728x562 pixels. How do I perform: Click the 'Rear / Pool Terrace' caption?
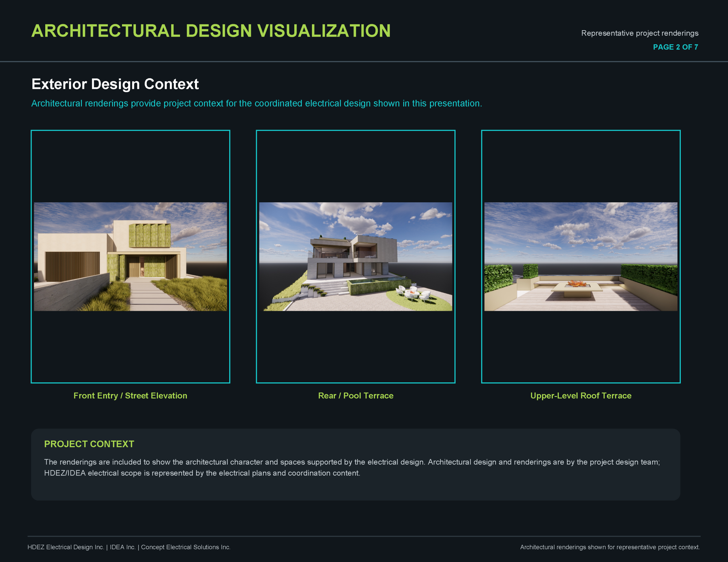(356, 396)
